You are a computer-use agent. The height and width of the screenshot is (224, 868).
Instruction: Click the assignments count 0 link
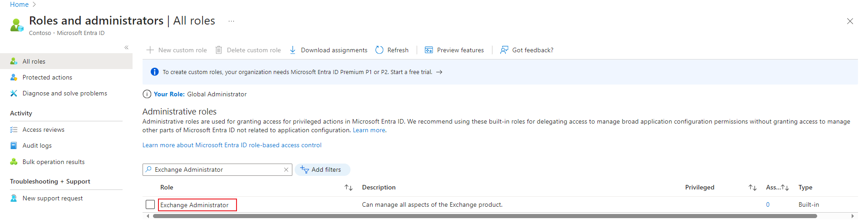click(768, 204)
